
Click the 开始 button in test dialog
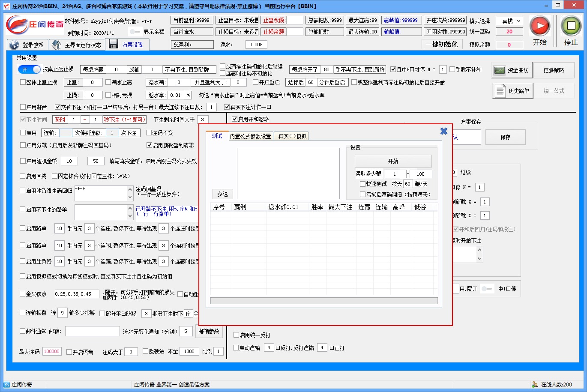393,161
